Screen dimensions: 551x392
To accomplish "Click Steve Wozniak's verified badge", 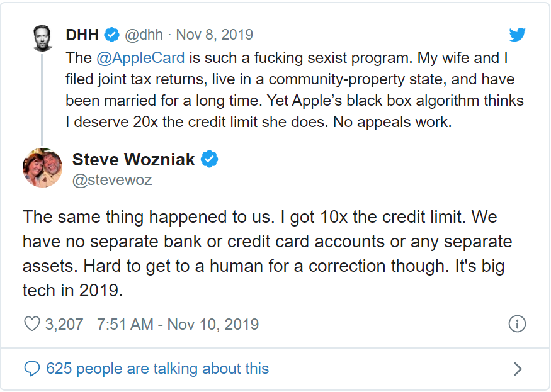I will (210, 159).
